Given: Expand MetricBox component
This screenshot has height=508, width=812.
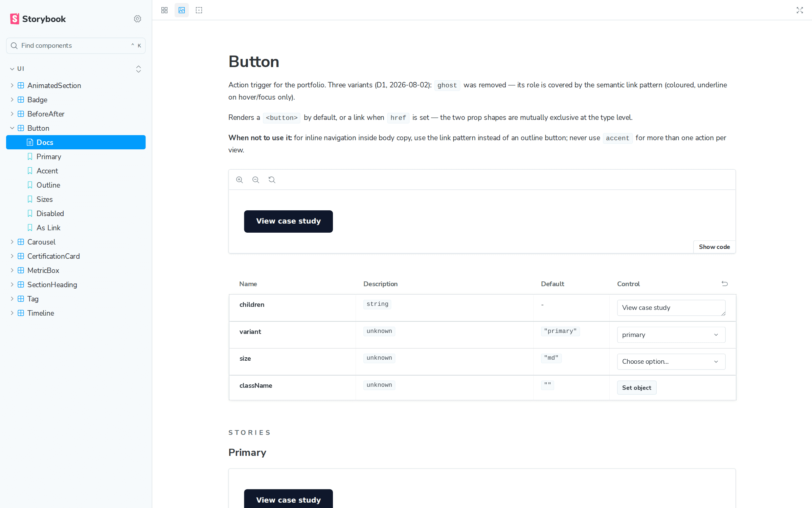Looking at the screenshot, I should [12, 270].
